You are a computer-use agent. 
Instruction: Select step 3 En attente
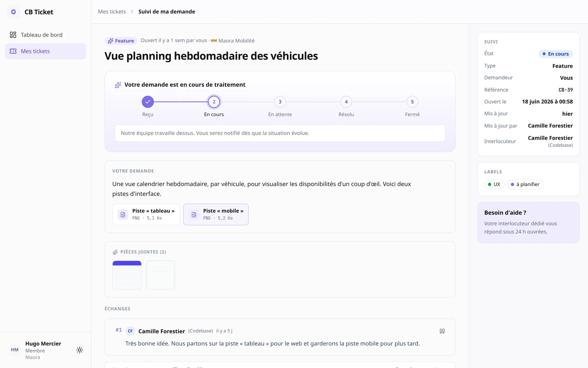click(x=280, y=102)
